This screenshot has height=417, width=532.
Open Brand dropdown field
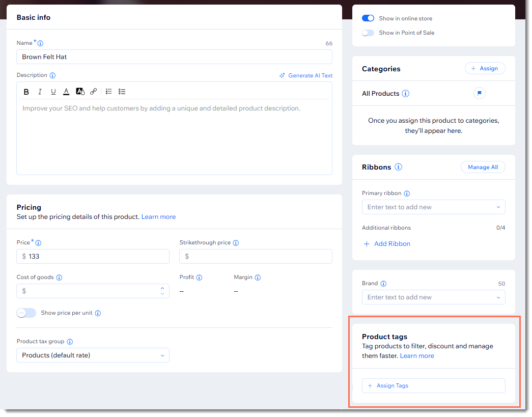tap(434, 297)
